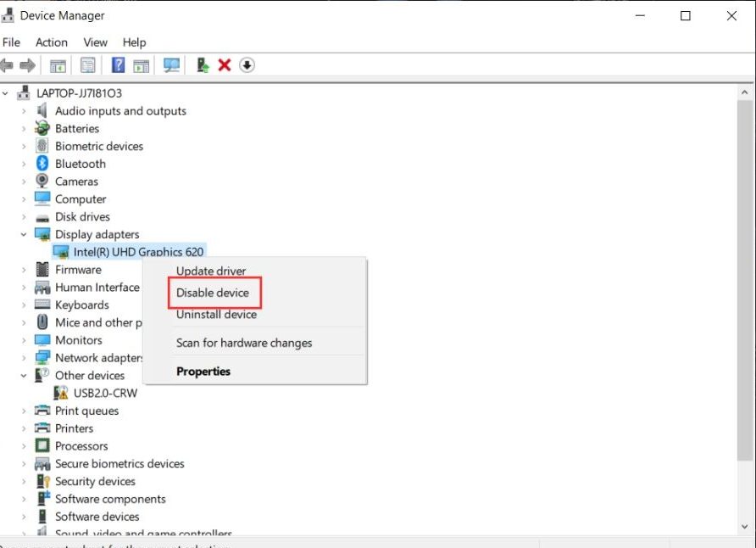
Task: Click the Disk drives icon
Action: pos(42,218)
